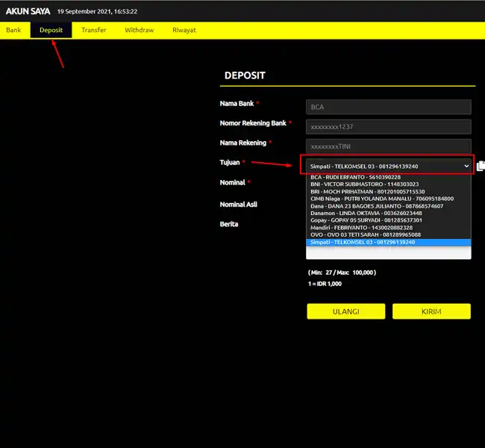Open the Bank tab
485x448 pixels.
pyautogui.click(x=13, y=30)
